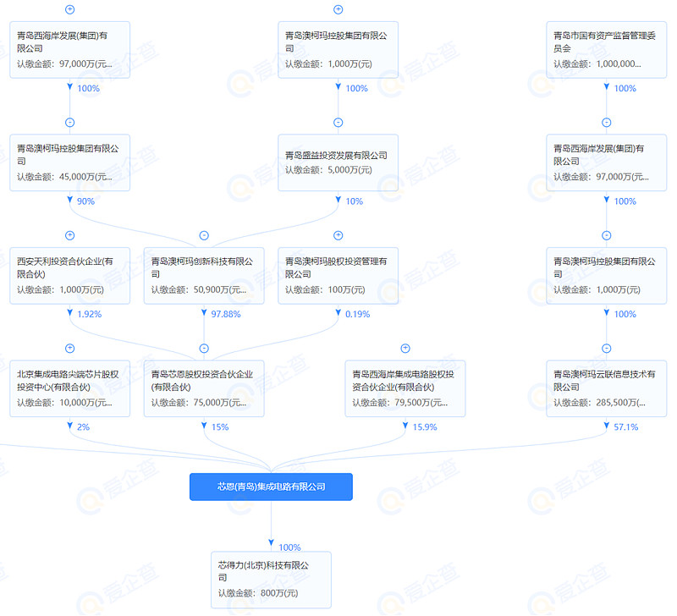The image size is (677, 616).
Task: Open the 青岛澳柯玛股权投资管理有限公司 name
Action: (x=336, y=267)
